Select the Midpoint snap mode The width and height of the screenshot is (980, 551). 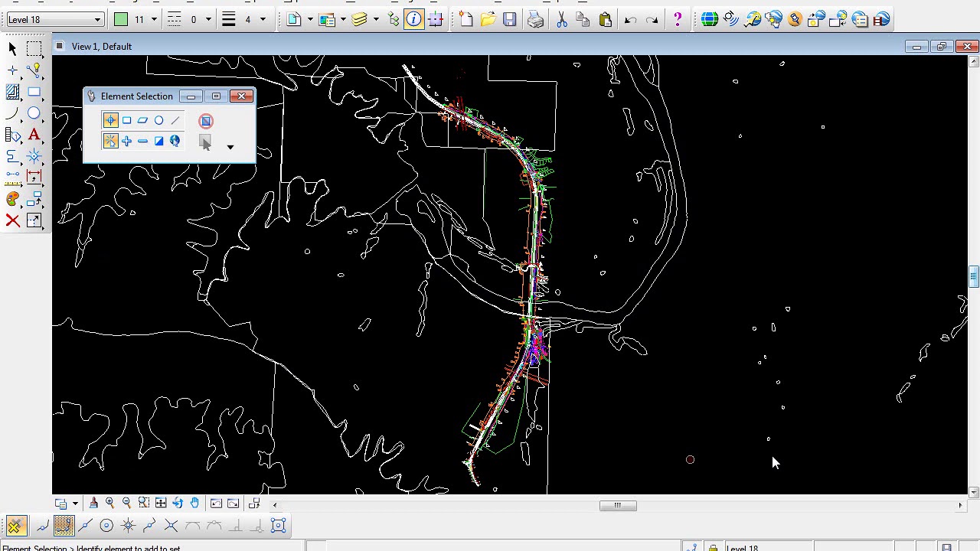(85, 525)
